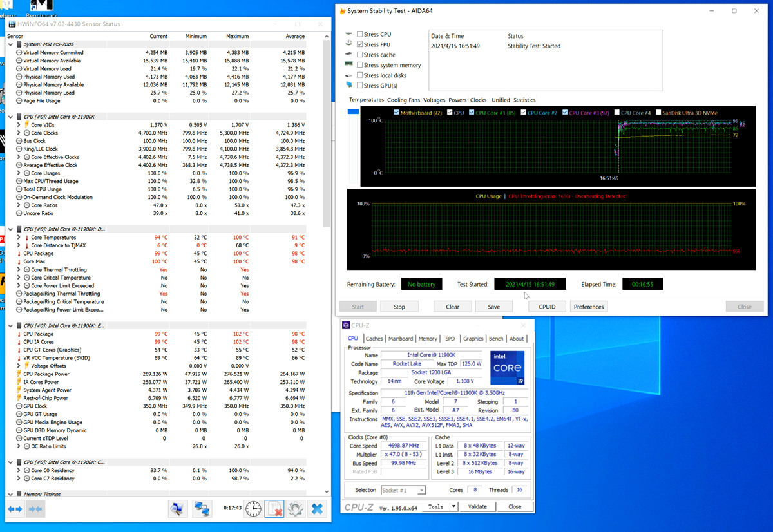The height and width of the screenshot is (532, 773).
Task: Click the HWiNFO networked computers icon
Action: pos(202,509)
